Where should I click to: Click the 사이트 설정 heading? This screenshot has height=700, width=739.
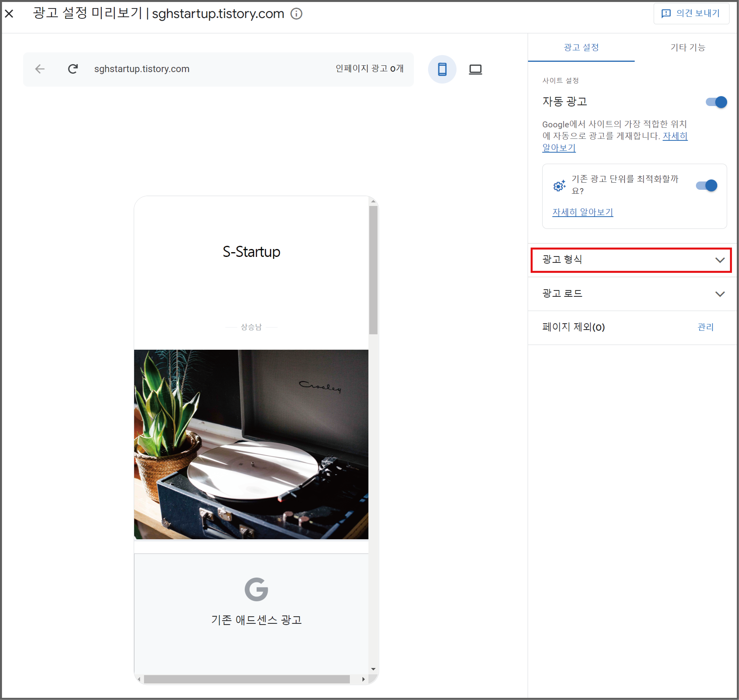[x=560, y=81]
